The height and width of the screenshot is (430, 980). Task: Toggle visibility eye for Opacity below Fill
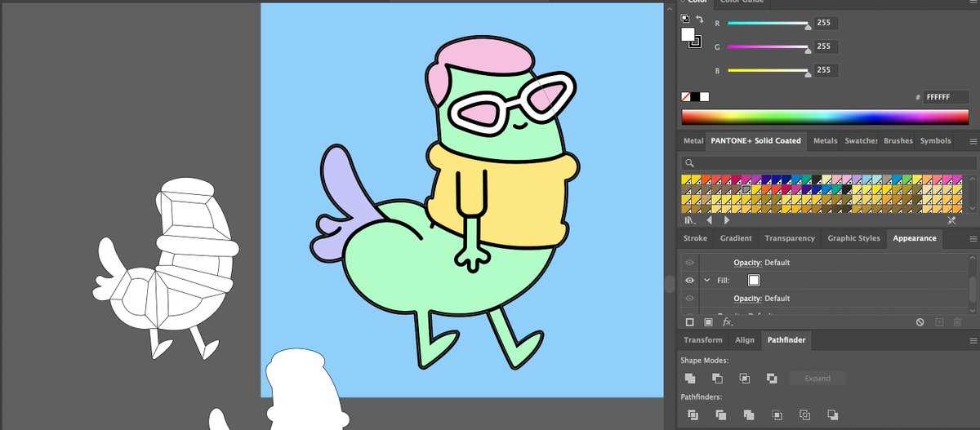(690, 298)
